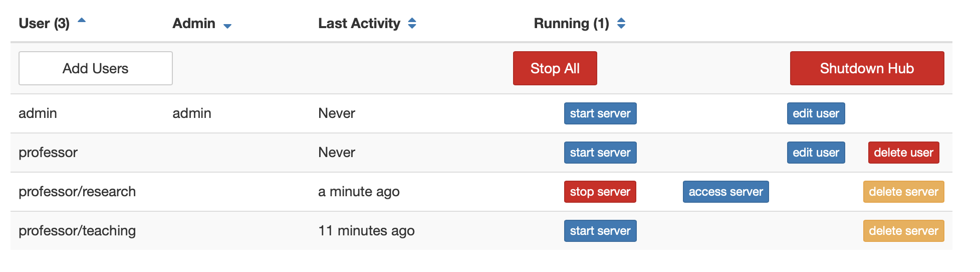Screen dimensions: 980x272
Task: Delete the professor/teaching server
Action: (903, 231)
